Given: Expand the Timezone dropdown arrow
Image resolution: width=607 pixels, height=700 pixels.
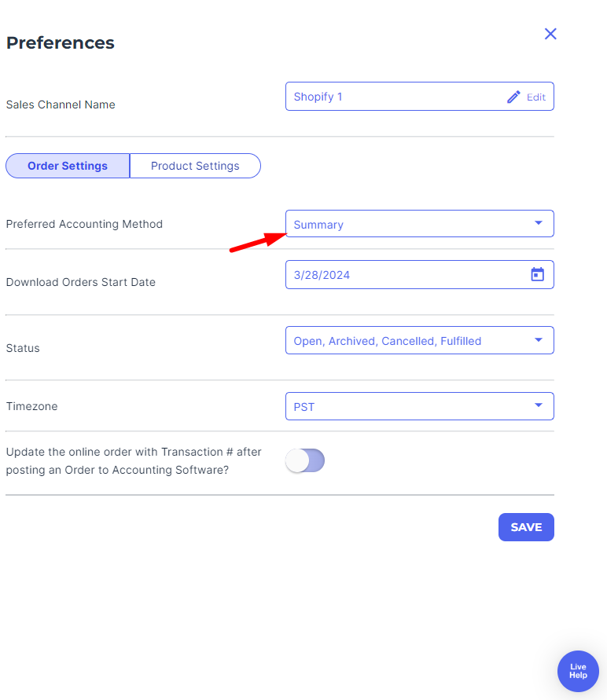Looking at the screenshot, I should click(539, 405).
